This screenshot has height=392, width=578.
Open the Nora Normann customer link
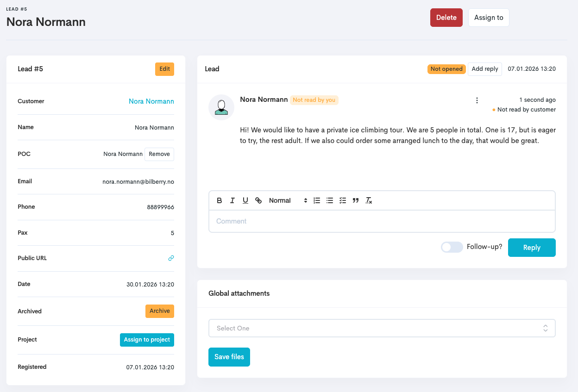point(151,101)
